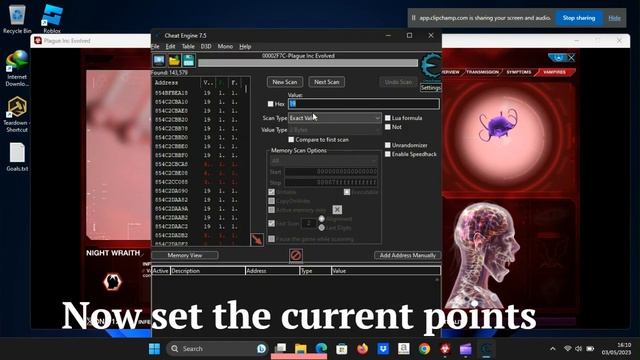640x360 pixels.
Task: Click the Next Scan button
Action: pyautogui.click(x=327, y=82)
